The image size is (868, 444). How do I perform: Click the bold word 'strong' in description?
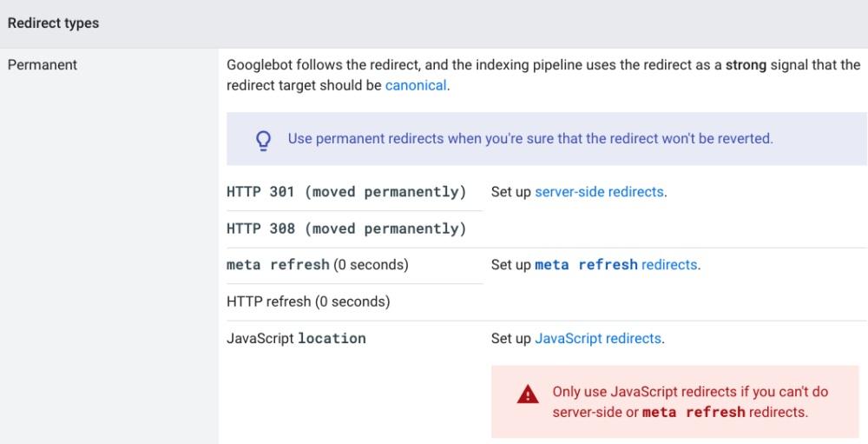coord(746,65)
